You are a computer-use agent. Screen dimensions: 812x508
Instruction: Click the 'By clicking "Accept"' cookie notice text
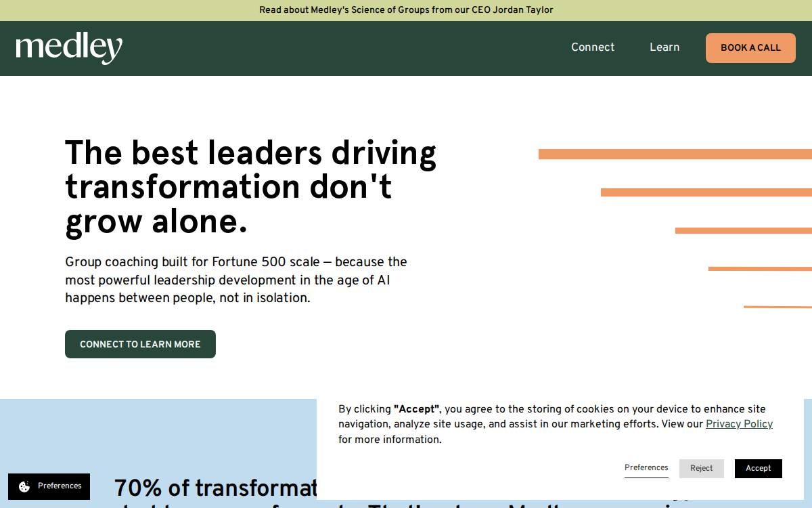click(556, 424)
